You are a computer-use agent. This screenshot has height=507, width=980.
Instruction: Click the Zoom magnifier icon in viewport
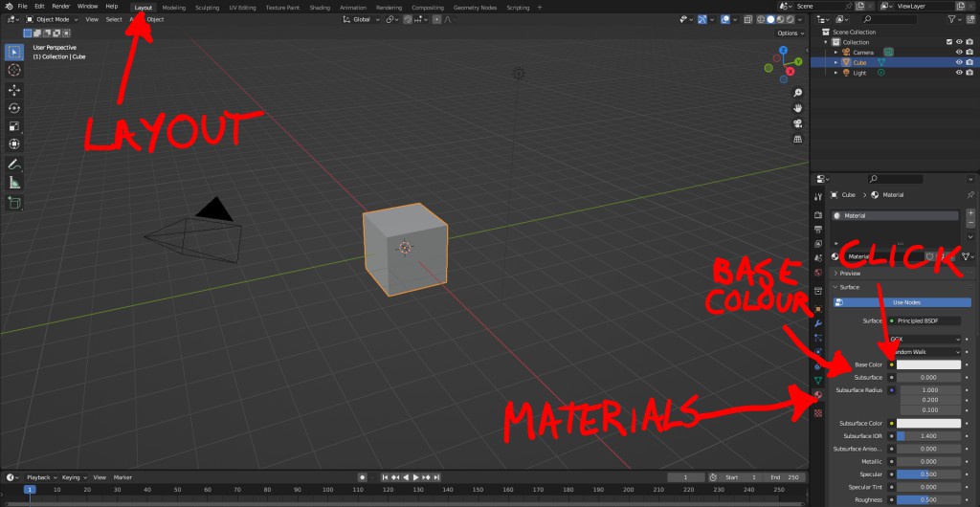[797, 93]
